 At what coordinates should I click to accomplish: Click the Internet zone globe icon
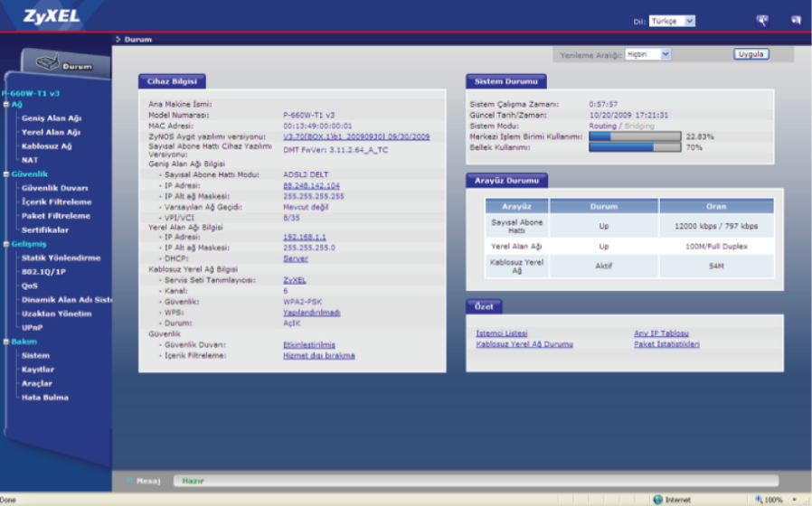(x=657, y=500)
